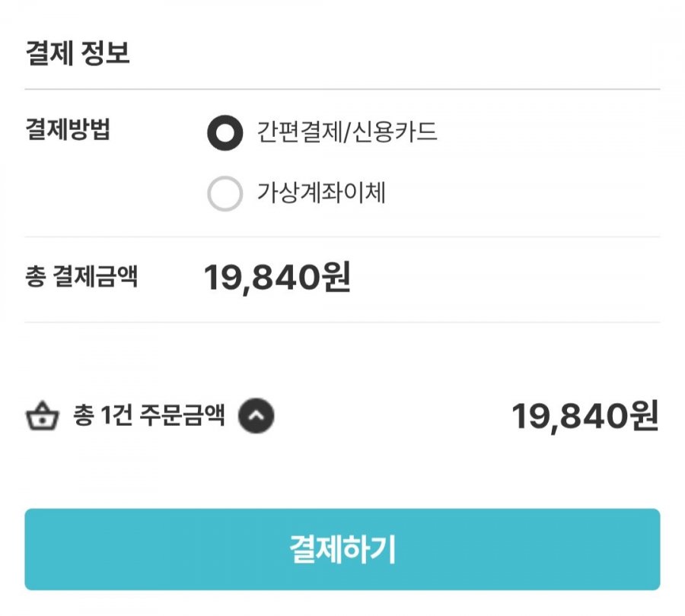This screenshot has height=616, width=685.
Task: Click the 간편결제/신용카드 label text
Action: coord(347,133)
